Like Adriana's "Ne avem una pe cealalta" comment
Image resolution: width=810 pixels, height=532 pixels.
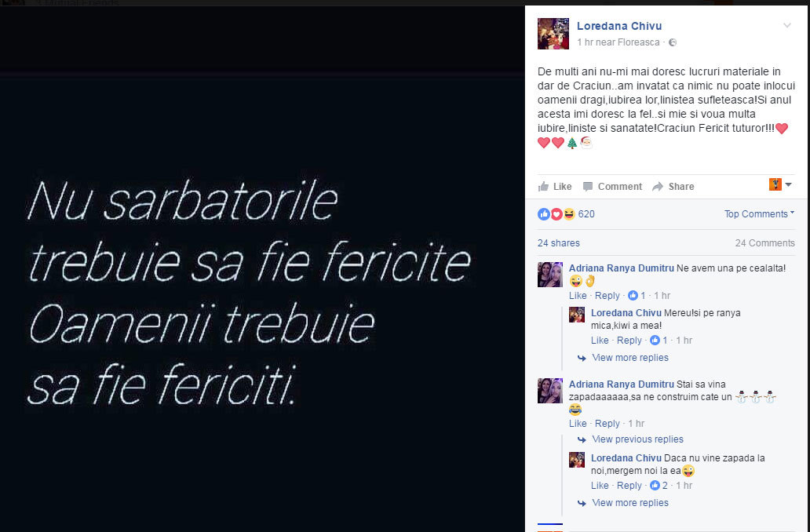(x=578, y=296)
